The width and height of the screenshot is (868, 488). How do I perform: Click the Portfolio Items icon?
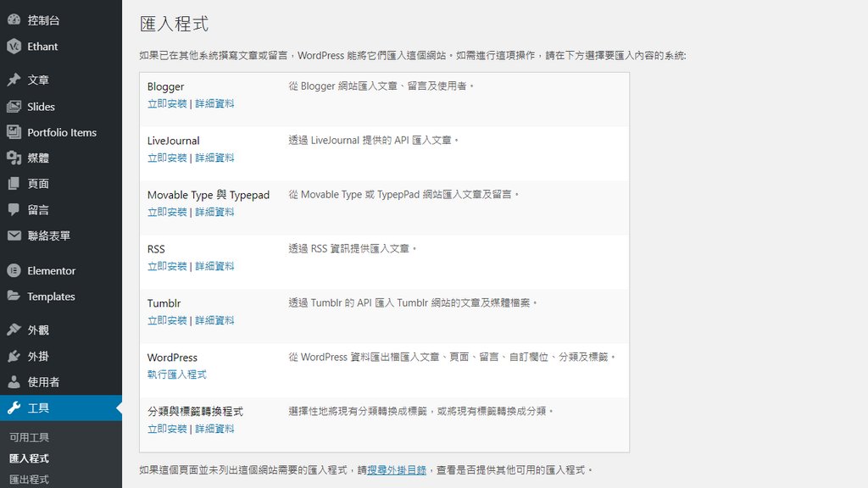(x=14, y=132)
